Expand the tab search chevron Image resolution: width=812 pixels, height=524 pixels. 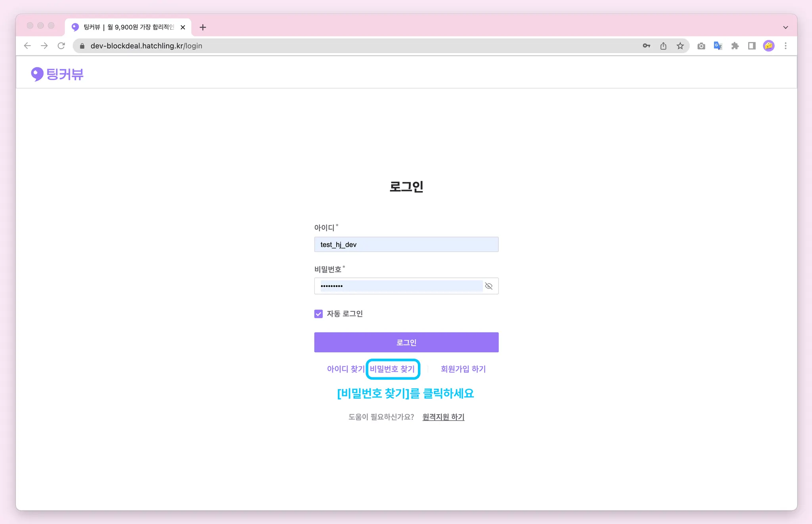pos(785,27)
